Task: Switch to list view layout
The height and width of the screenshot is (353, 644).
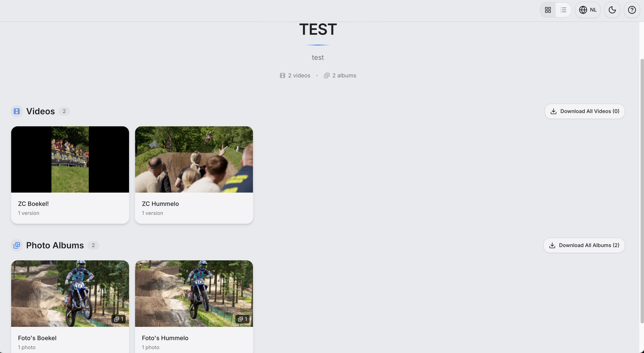Action: 563,10
